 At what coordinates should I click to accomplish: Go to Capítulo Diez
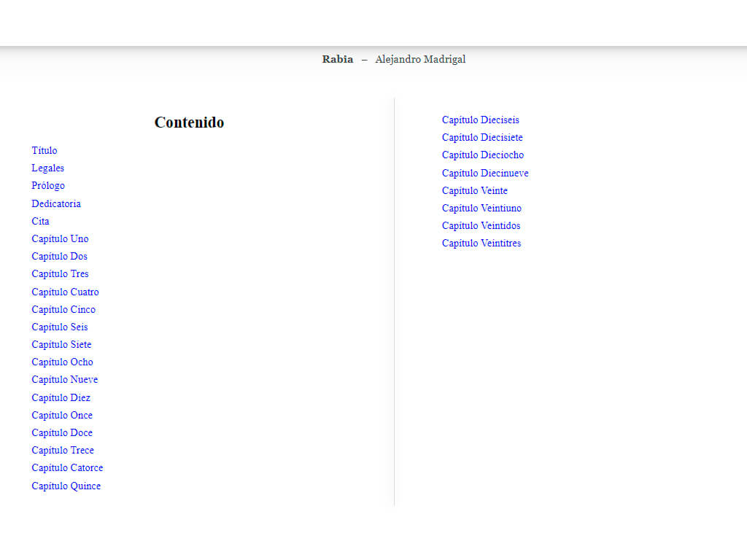tap(61, 398)
